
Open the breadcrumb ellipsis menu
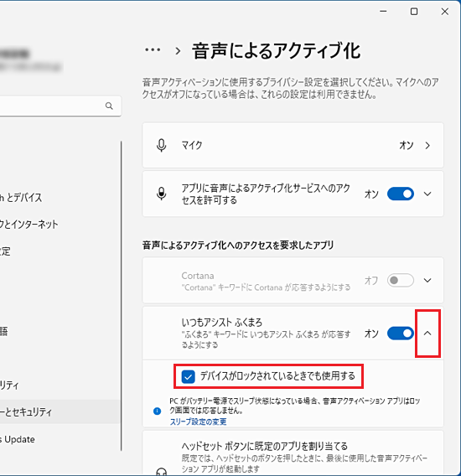pos(153,49)
